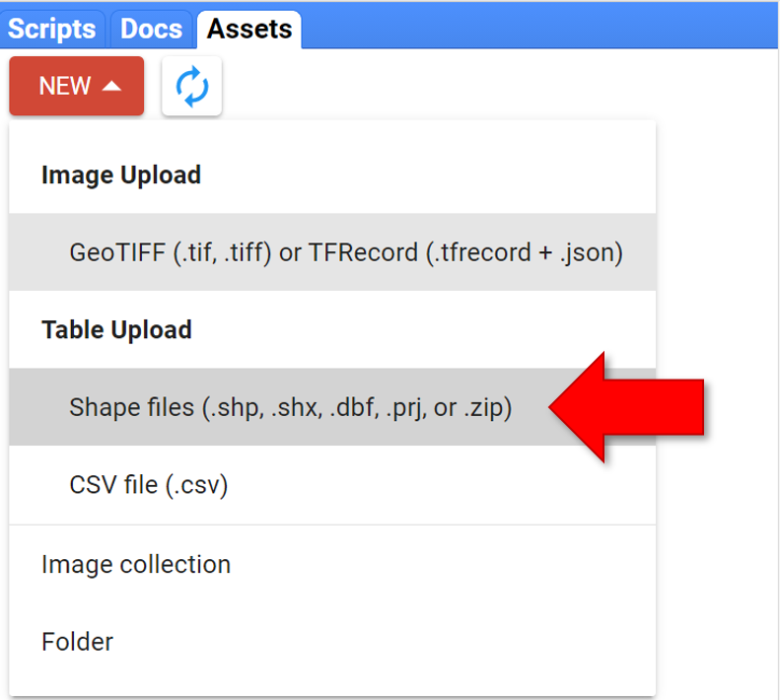Select the Shape files upload option
780x700 pixels.
click(290, 407)
